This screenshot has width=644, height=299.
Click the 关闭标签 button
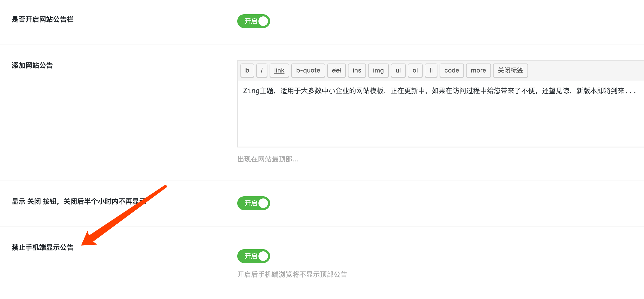[510, 70]
